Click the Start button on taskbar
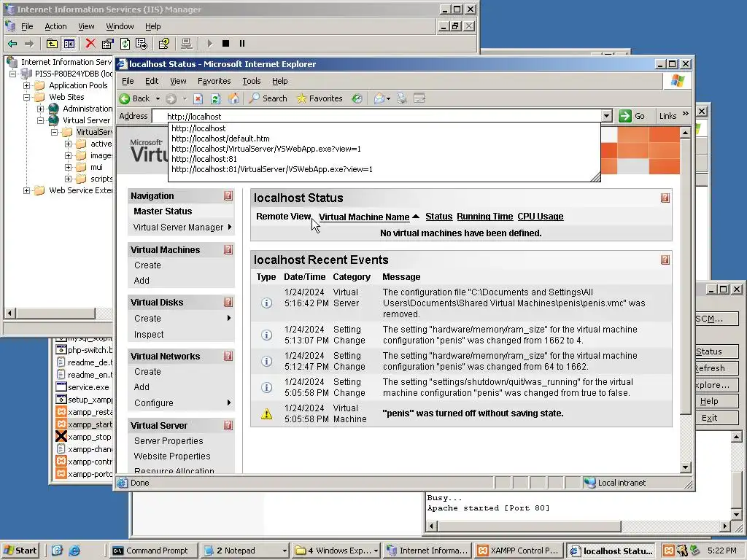747x560 pixels. [20, 551]
